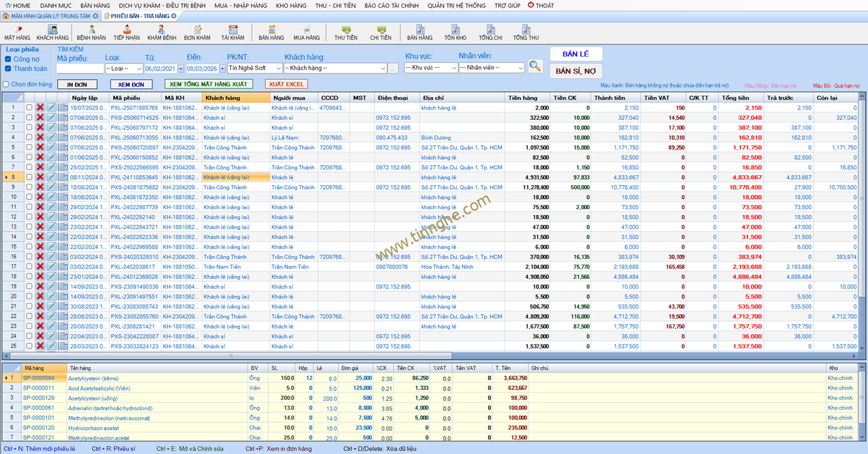This screenshot has width=868, height=454.
Task: Edit row 2 with green pencil icon
Action: pos(51,118)
